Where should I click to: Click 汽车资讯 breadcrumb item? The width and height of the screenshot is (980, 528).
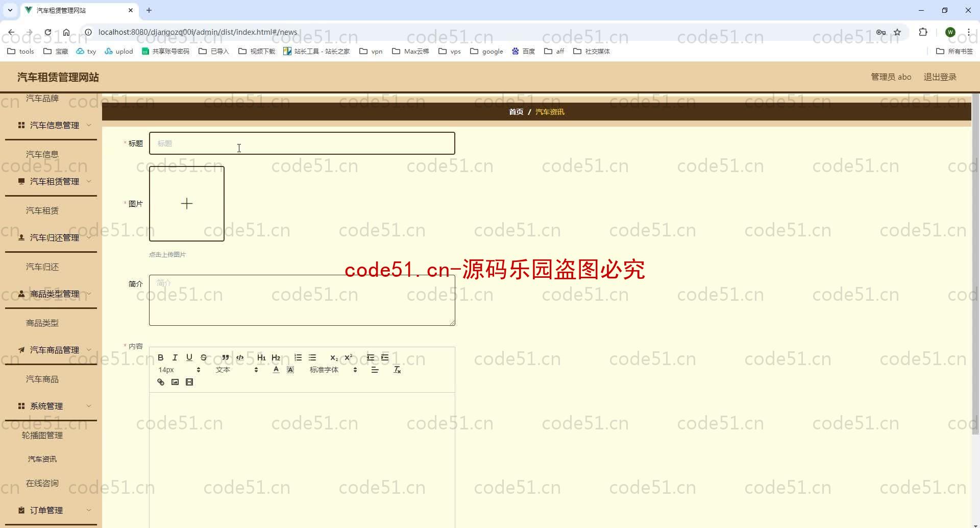coord(550,112)
